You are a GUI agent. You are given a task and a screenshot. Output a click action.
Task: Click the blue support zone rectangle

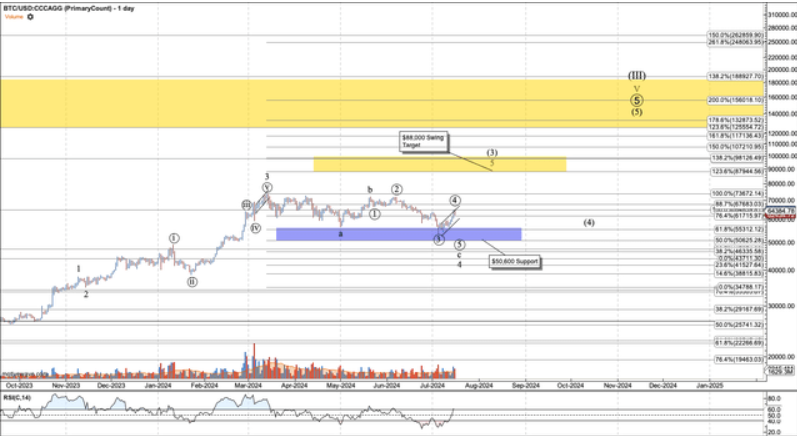400,234
